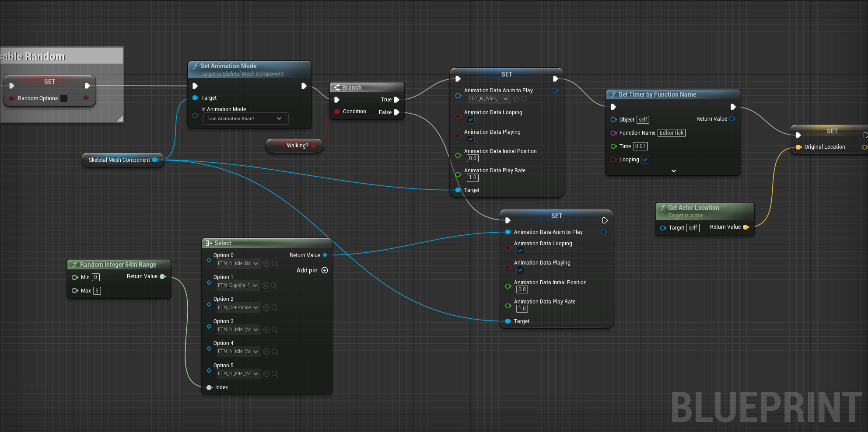Open the FTN_CupIdle_1 asset dropdown
The height and width of the screenshot is (432, 868).
click(x=238, y=286)
